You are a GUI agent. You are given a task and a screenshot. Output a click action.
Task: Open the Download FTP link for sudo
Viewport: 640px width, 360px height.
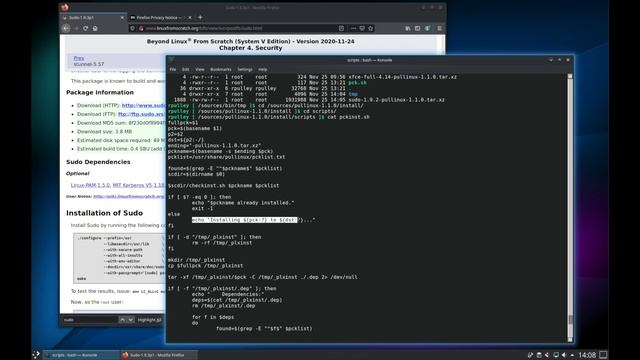click(141, 114)
